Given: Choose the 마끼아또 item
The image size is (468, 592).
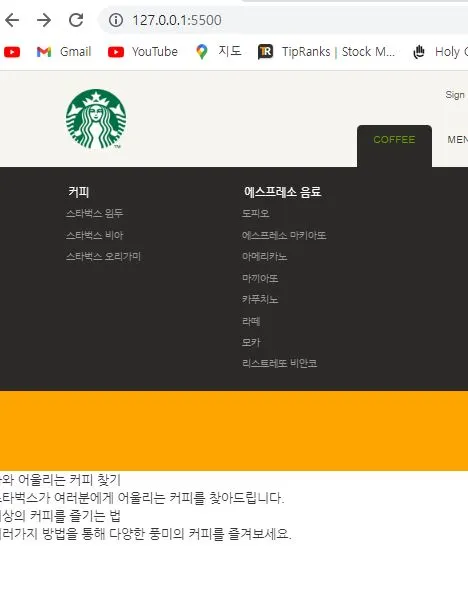Looking at the screenshot, I should click(x=260, y=278).
